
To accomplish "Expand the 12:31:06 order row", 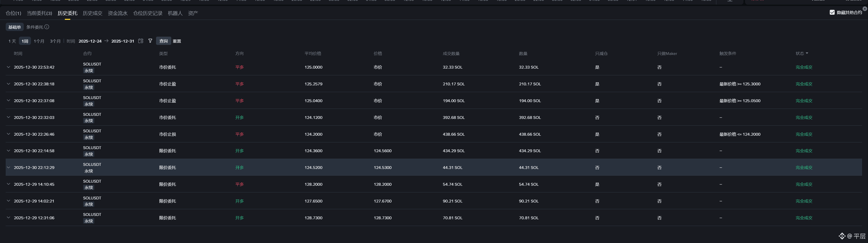I will tap(9, 218).
